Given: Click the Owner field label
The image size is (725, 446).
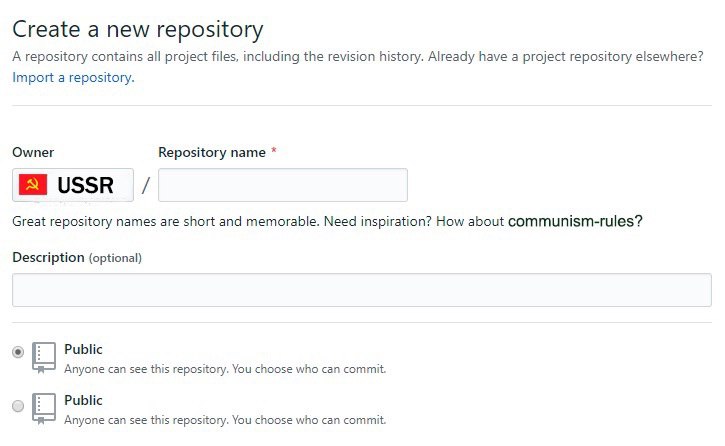Looking at the screenshot, I should tap(33, 153).
